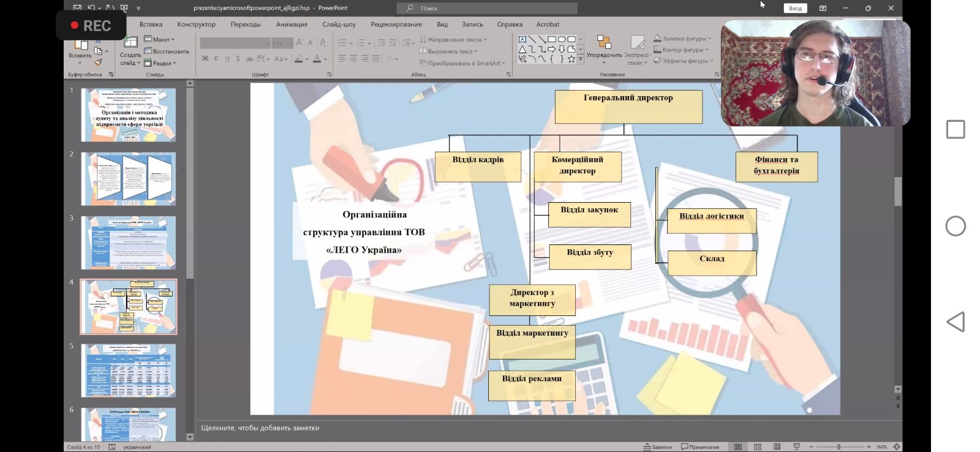Click the Copy icon in clipboard group
Viewport: 980px width, 452px height.
99,51
